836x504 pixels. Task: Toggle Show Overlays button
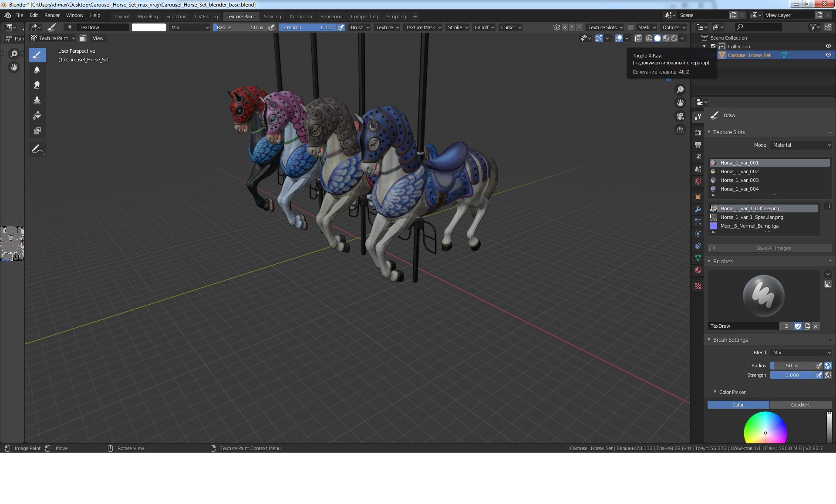[x=619, y=38]
